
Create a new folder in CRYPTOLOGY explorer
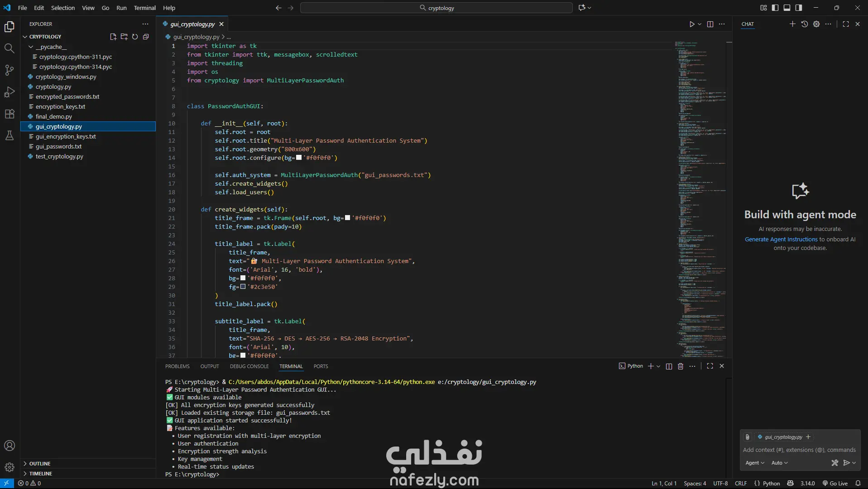tap(124, 37)
